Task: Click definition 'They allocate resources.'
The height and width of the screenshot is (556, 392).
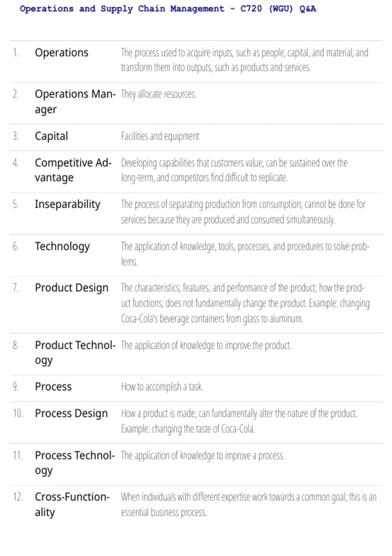Action: pos(159,94)
